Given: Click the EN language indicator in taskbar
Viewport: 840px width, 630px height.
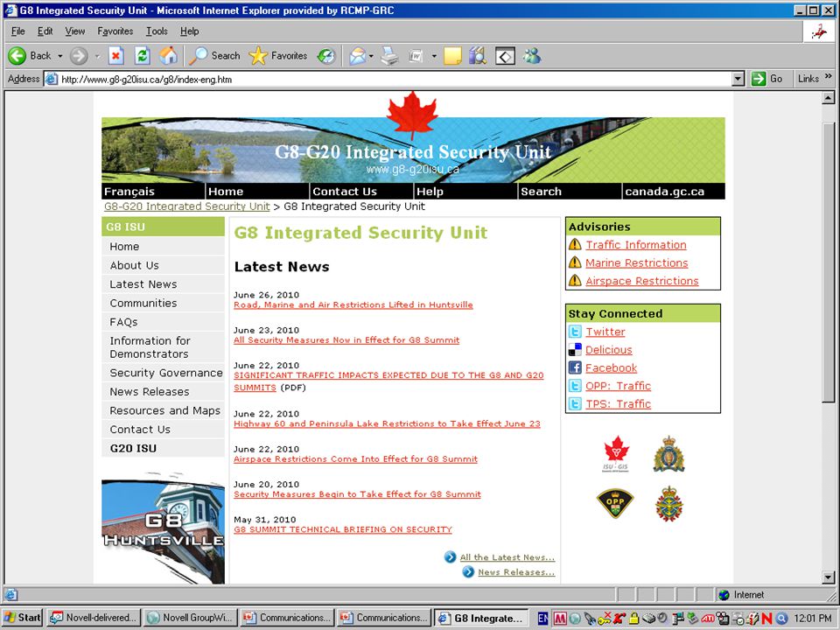Looking at the screenshot, I should click(x=542, y=618).
